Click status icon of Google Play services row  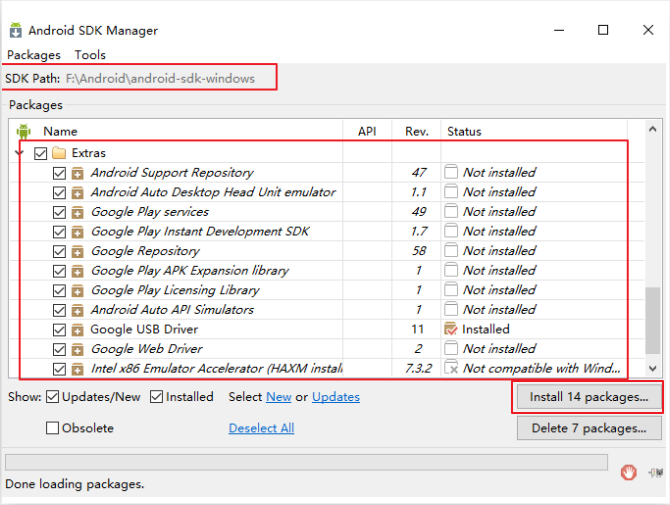coord(451,211)
